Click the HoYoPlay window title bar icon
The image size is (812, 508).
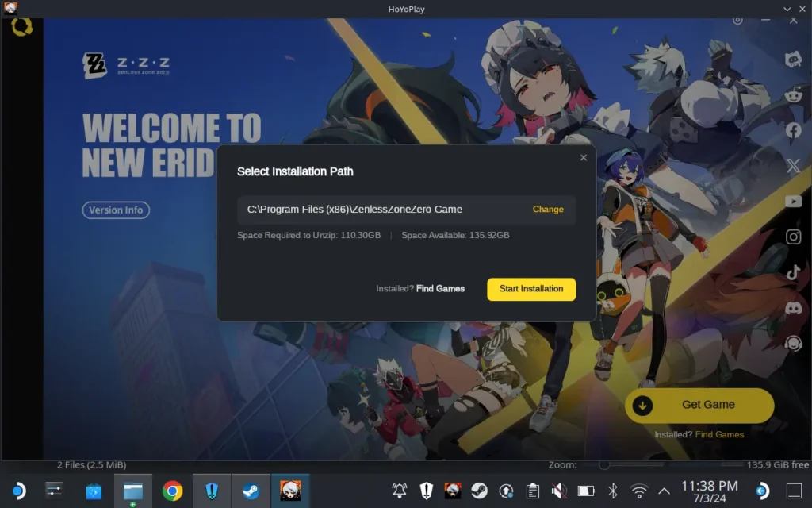point(10,8)
